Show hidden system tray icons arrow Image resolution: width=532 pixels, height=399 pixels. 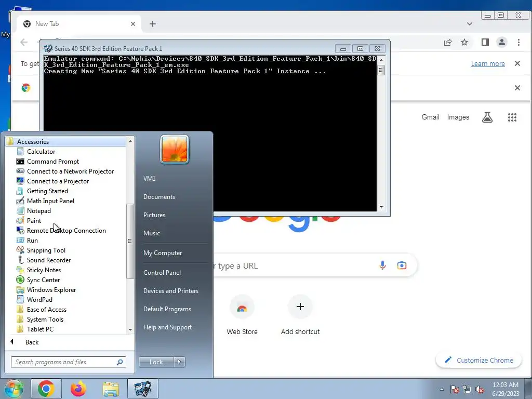pyautogui.click(x=442, y=389)
